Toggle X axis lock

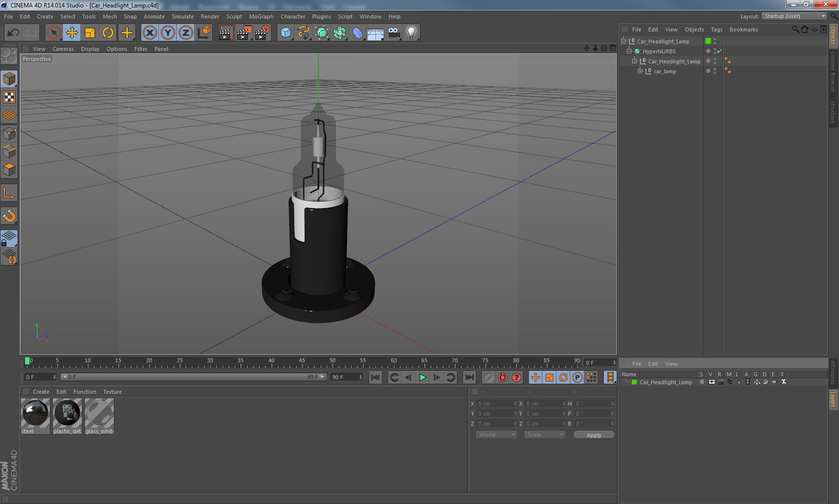click(x=149, y=33)
